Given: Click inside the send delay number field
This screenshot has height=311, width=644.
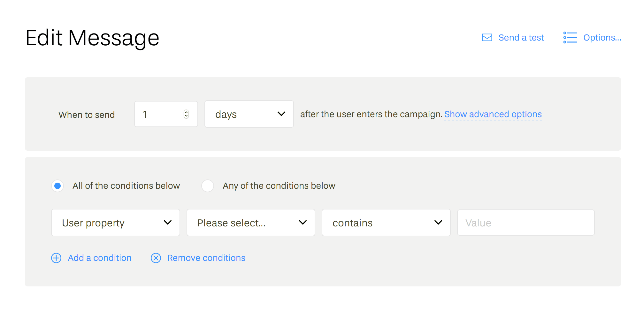Looking at the screenshot, I should click(x=160, y=114).
